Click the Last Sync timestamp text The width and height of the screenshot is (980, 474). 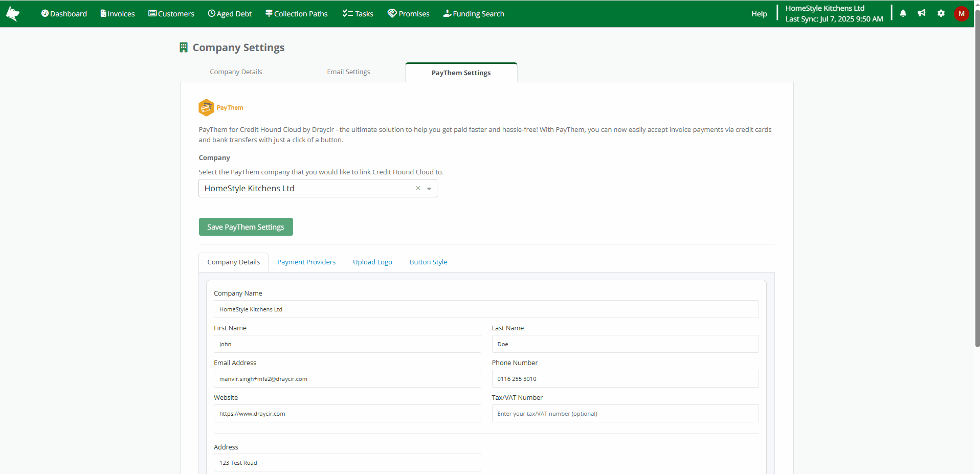(834, 19)
